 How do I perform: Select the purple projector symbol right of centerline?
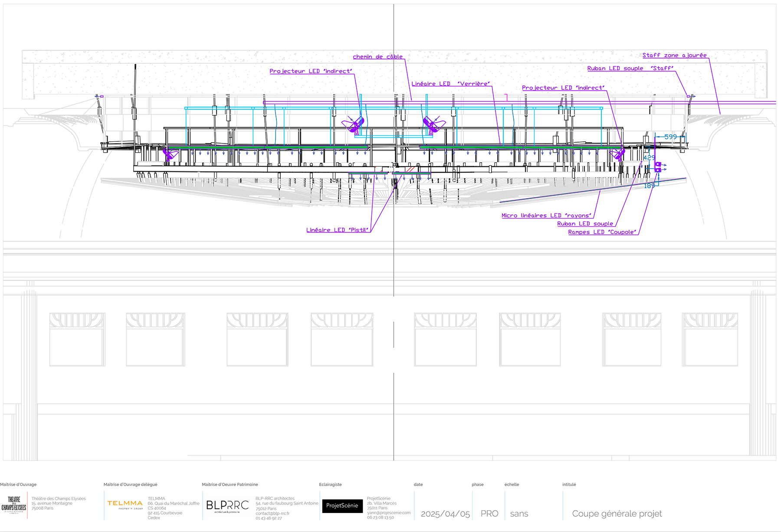[433, 124]
